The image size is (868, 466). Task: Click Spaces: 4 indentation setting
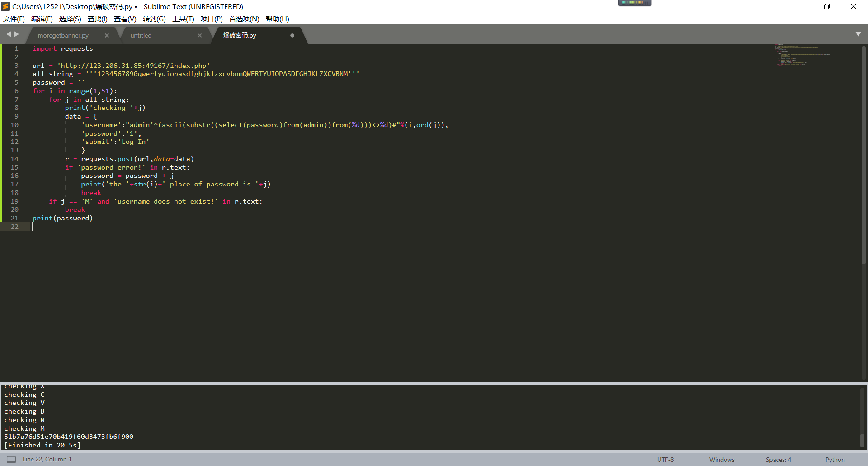click(x=778, y=459)
